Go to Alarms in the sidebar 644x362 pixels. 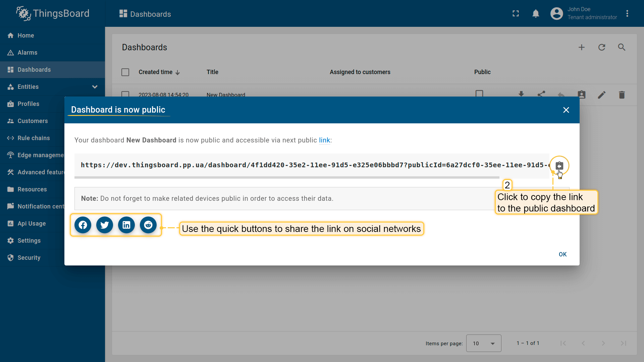point(27,53)
